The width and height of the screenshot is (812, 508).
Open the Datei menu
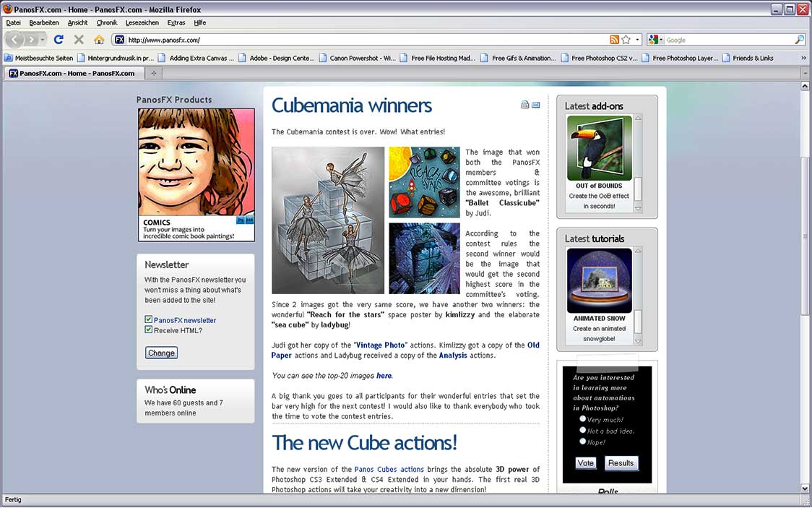(14, 23)
